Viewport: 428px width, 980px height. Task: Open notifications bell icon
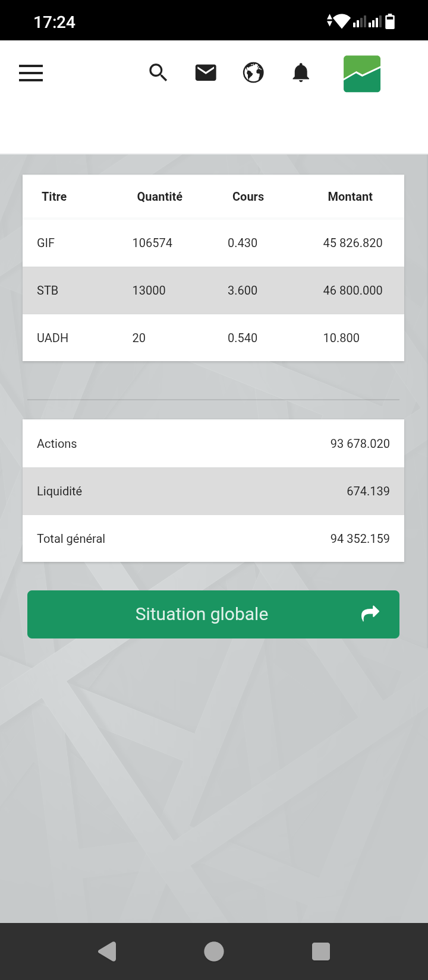301,73
